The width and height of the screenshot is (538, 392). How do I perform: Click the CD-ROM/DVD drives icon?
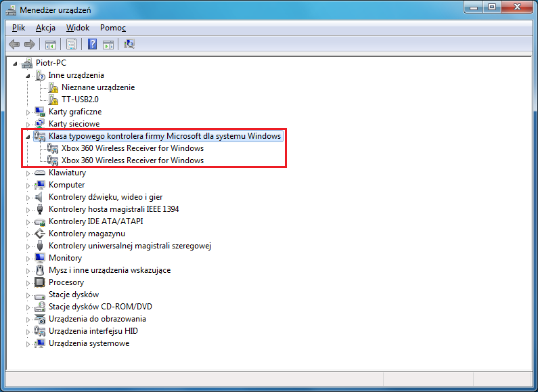40,307
